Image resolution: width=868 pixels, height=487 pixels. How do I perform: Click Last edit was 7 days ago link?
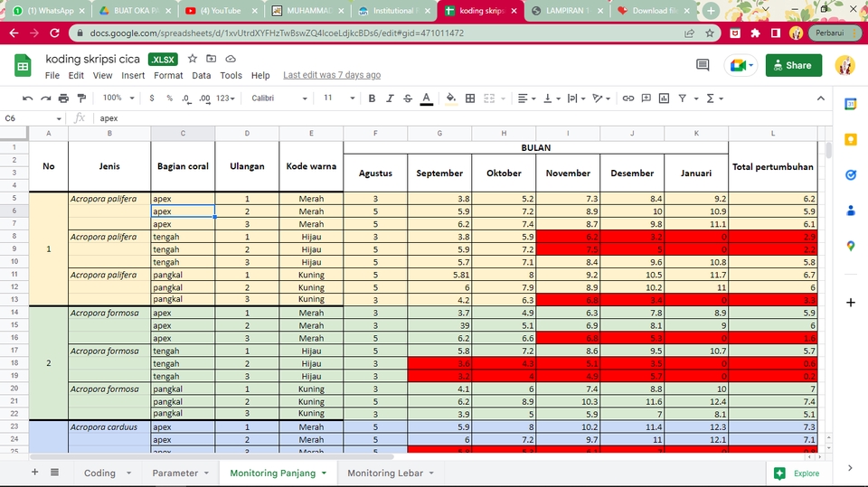pyautogui.click(x=332, y=75)
